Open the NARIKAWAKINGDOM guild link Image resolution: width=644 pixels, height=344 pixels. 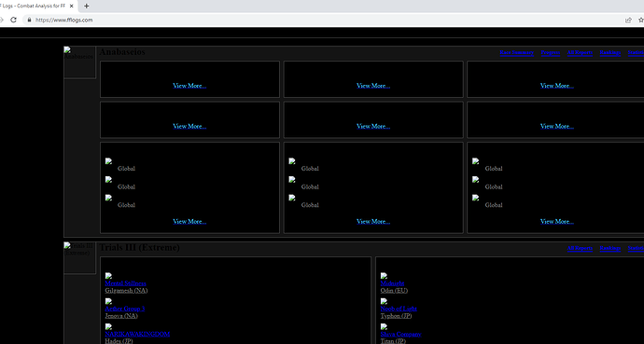coord(137,334)
